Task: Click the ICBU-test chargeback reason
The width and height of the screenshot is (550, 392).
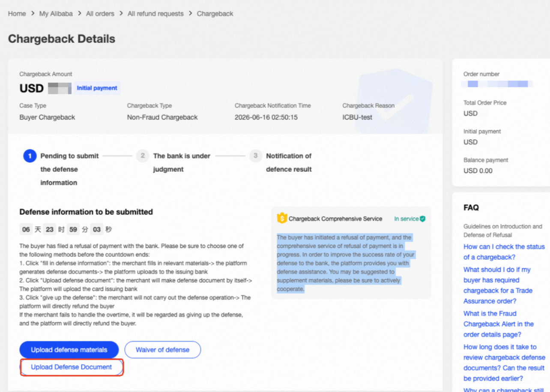Action: (x=357, y=117)
